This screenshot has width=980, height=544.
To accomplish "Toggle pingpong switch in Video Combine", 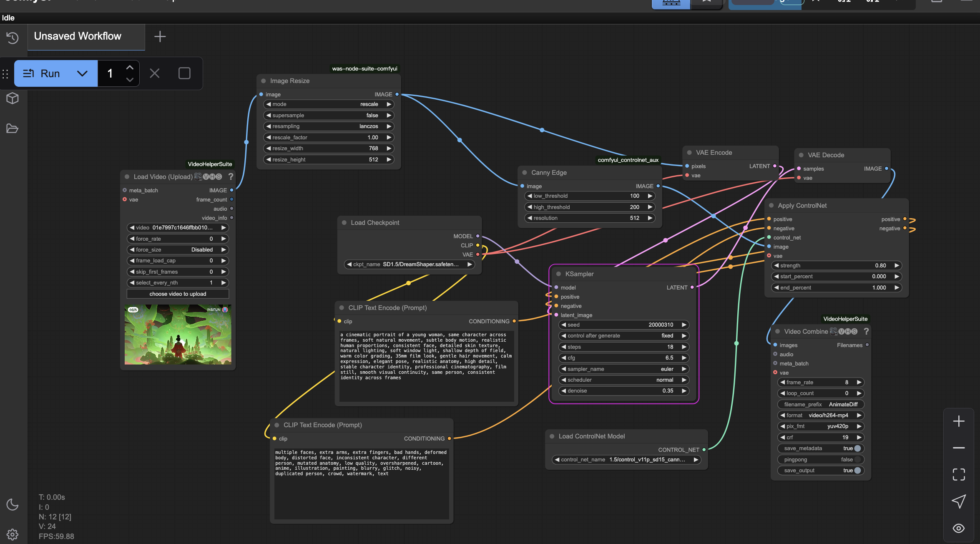I will coord(857,460).
